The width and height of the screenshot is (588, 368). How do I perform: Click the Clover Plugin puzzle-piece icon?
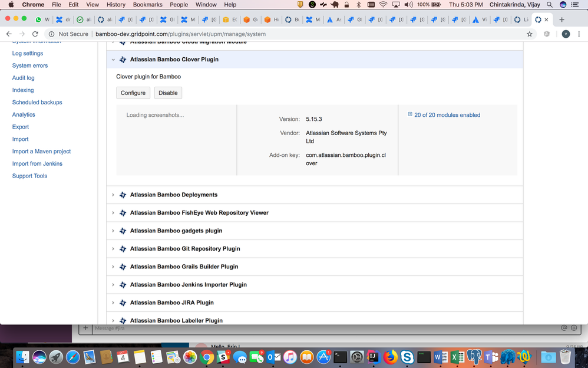coord(123,60)
